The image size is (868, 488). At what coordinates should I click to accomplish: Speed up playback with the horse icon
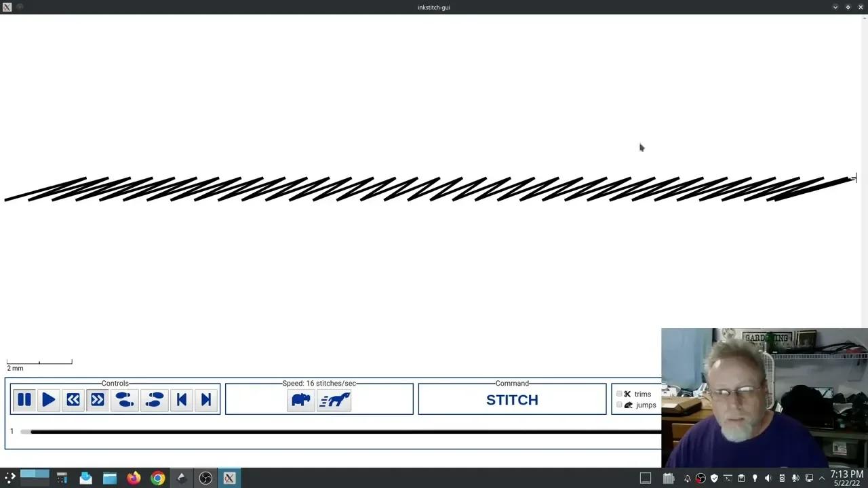(334, 400)
